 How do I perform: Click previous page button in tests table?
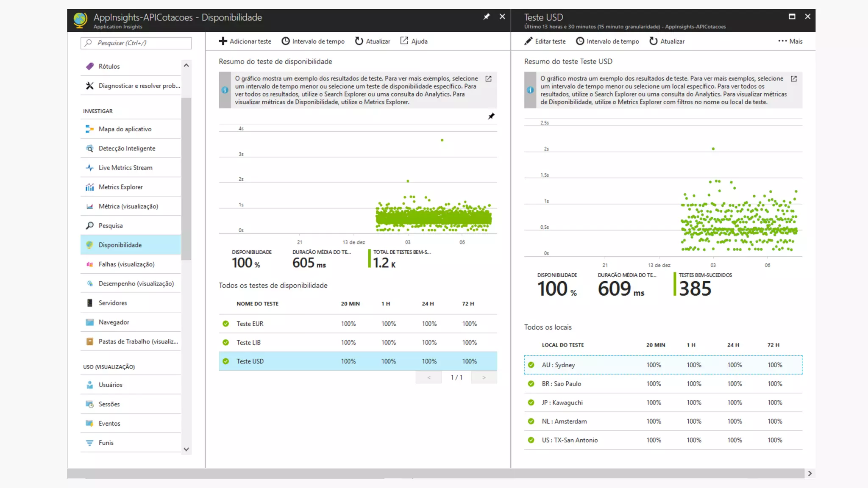[429, 377]
